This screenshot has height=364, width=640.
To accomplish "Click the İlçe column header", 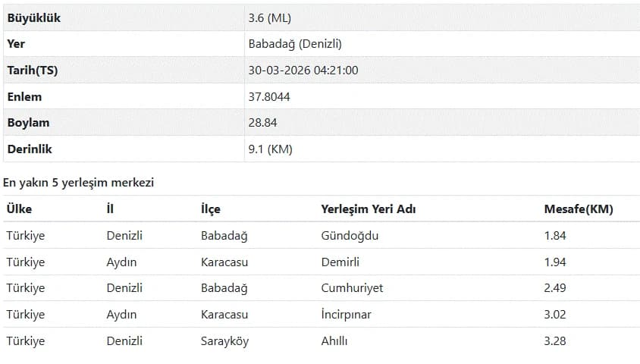I will pyautogui.click(x=211, y=209).
